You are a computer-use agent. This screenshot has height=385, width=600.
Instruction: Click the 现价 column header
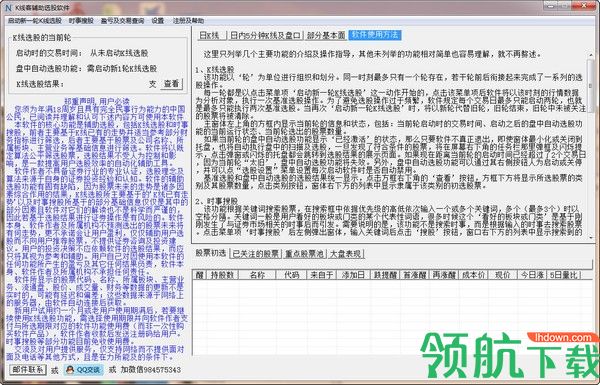point(503,275)
